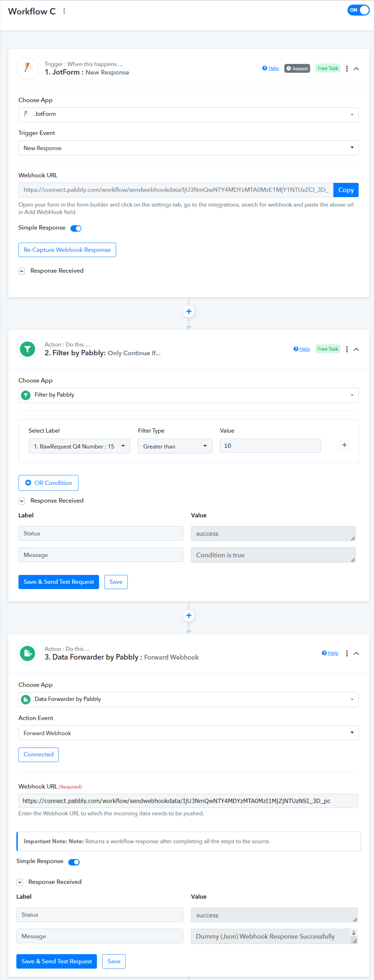
Task: Click Save button in Filter step
Action: click(116, 582)
